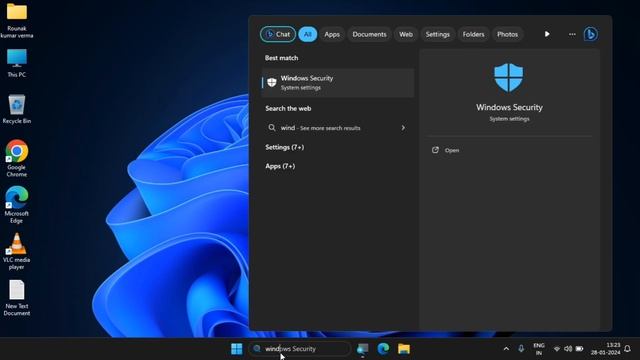640x360 pixels.
Task: Click the ENG IN language indicator
Action: click(x=539, y=349)
